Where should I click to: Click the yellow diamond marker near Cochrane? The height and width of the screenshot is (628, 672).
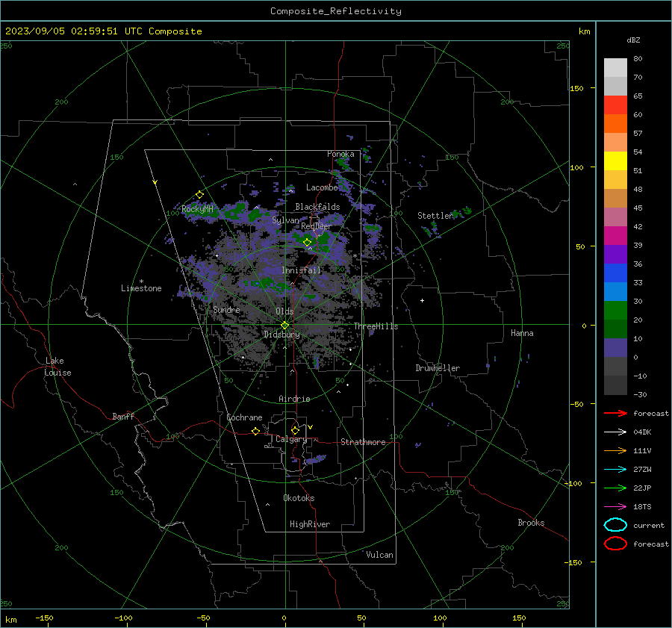256,431
